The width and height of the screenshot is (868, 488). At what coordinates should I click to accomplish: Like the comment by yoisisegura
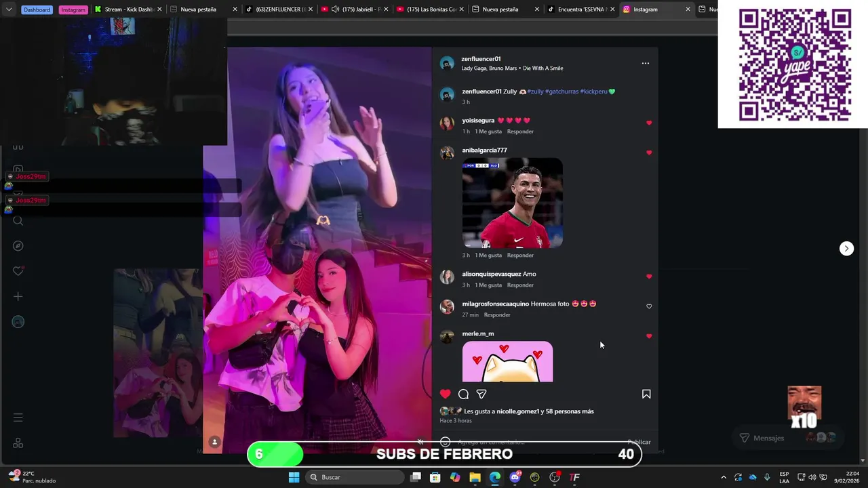[649, 123]
